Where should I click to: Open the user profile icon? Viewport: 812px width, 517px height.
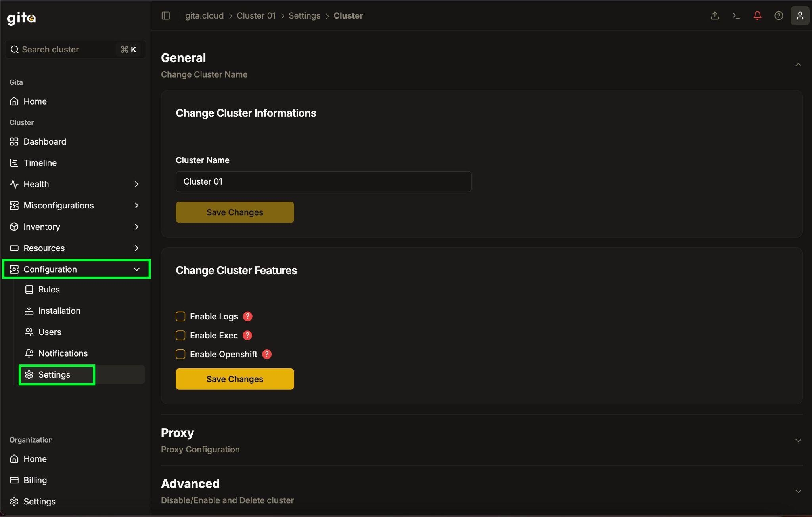pyautogui.click(x=800, y=16)
